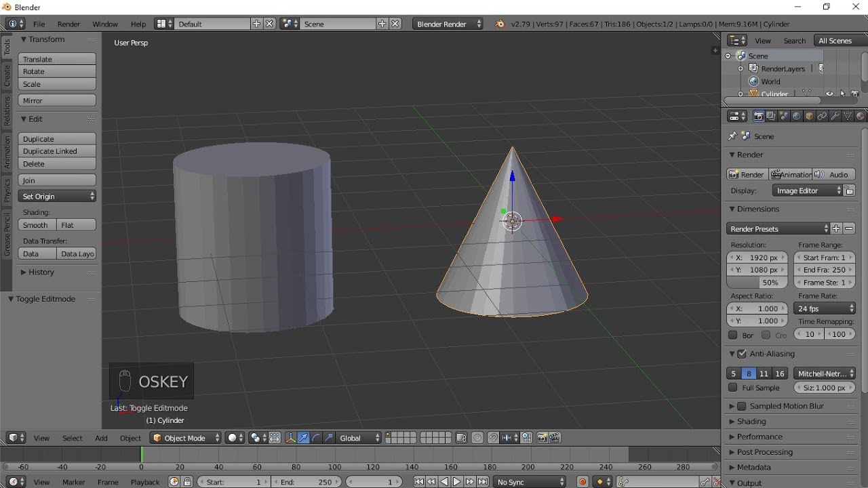Enable the Full Sample checkbox
The image size is (868, 488).
732,388
